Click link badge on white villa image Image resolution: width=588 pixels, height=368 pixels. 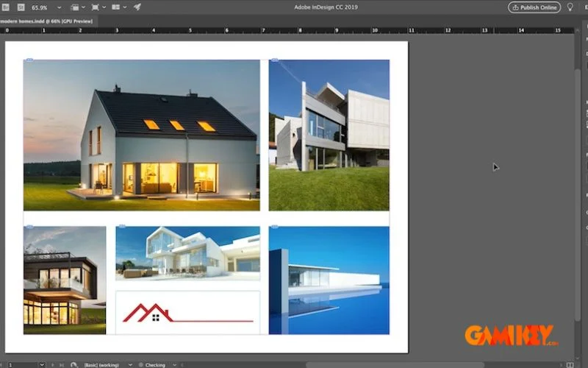121,227
